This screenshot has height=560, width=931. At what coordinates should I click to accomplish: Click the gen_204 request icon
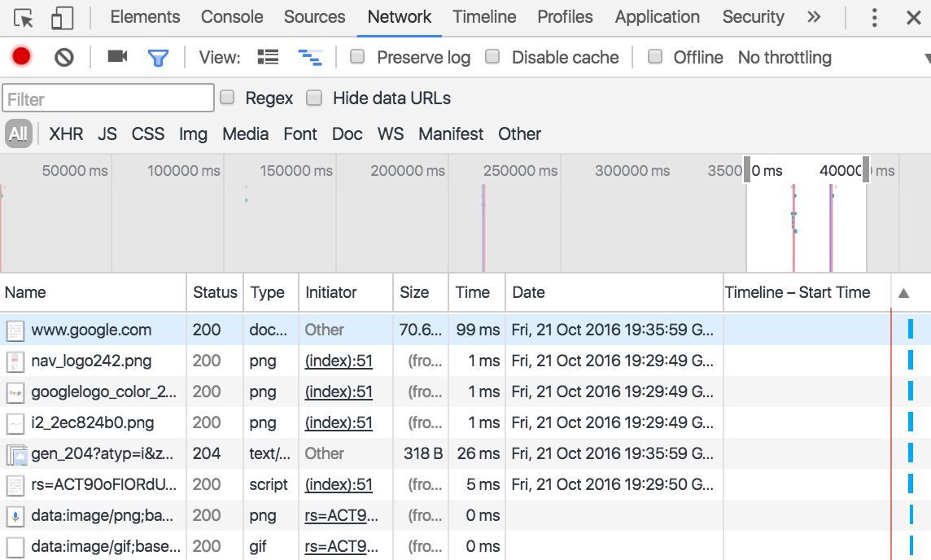16,454
